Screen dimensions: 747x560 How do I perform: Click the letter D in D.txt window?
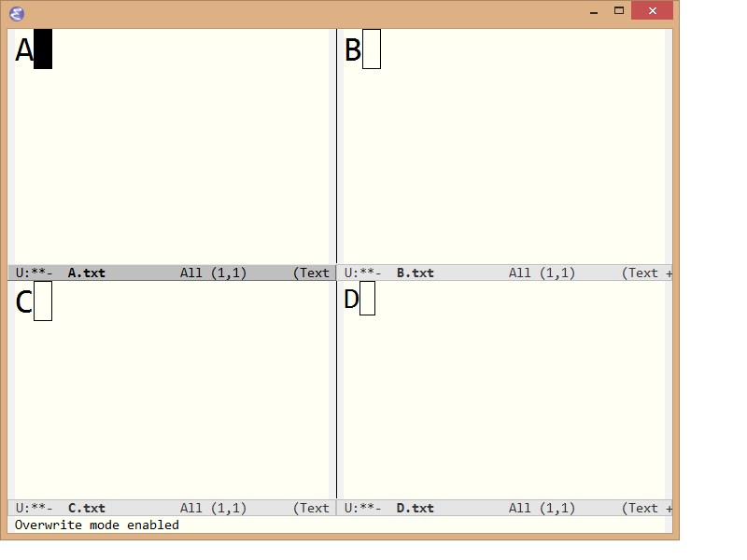click(351, 299)
